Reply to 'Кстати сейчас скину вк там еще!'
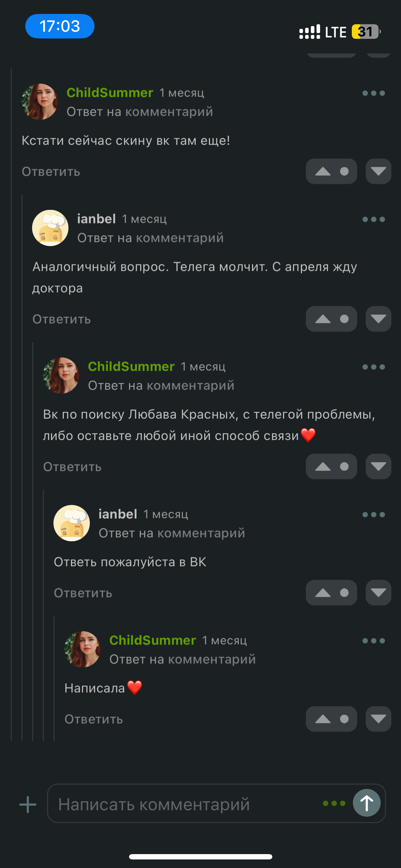This screenshot has height=868, width=401. (x=51, y=172)
